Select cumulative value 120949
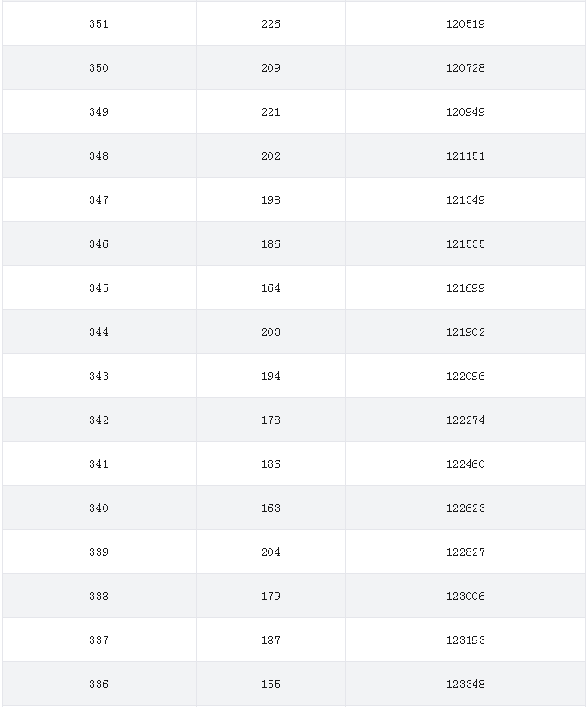Viewport: 588px width, 707px height. tap(465, 111)
